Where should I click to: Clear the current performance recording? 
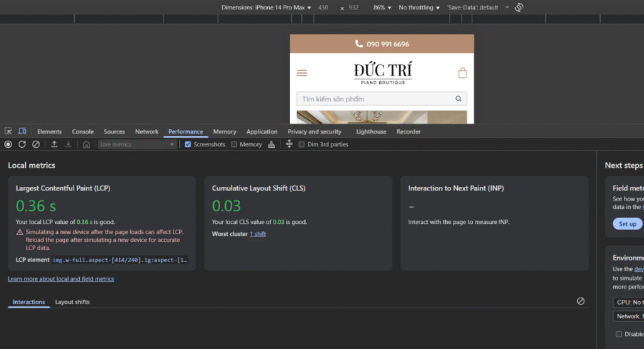[36, 145]
